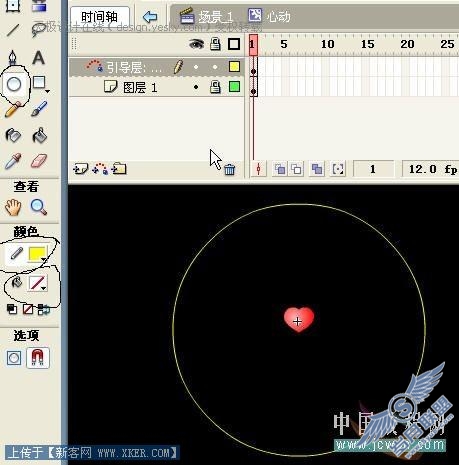This screenshot has width=459, height=465.
Task: Select the Eraser tool
Action: pyautogui.click(x=39, y=161)
